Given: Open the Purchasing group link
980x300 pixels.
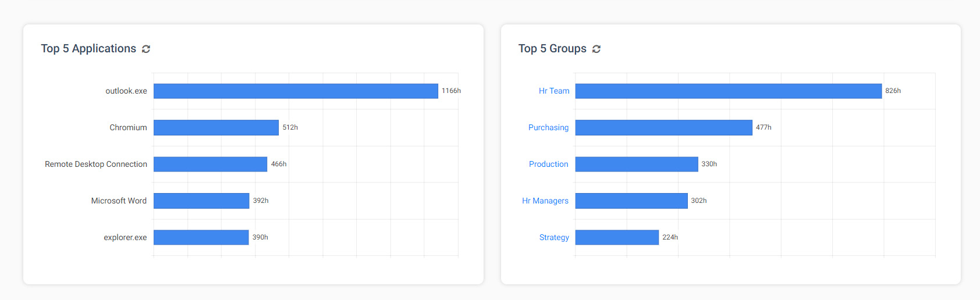Looking at the screenshot, I should [x=548, y=127].
